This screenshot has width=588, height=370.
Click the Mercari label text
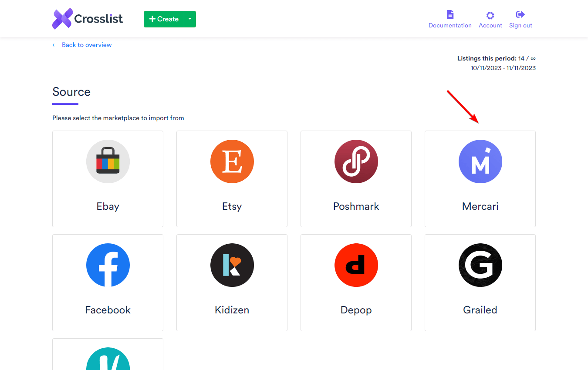click(480, 206)
